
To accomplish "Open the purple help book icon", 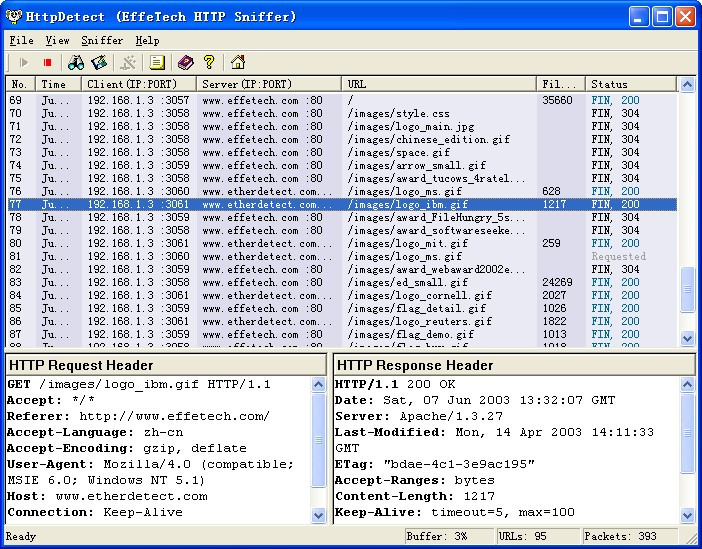I will 185,62.
